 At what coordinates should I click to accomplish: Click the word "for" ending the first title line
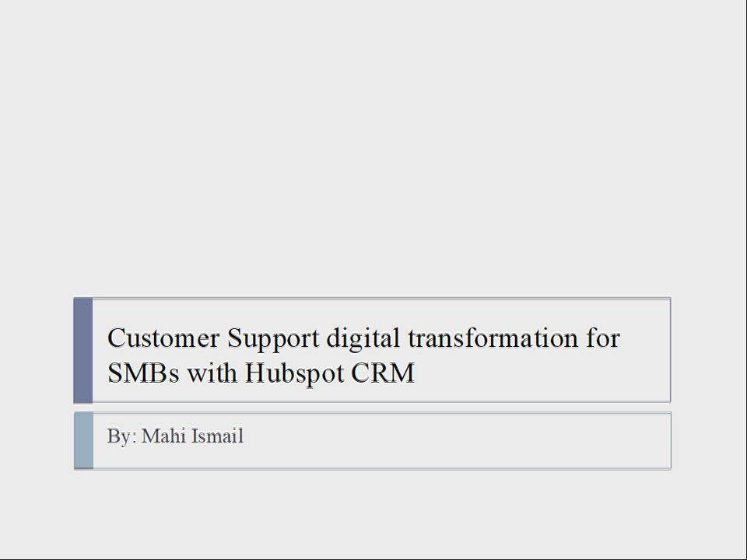[605, 339]
